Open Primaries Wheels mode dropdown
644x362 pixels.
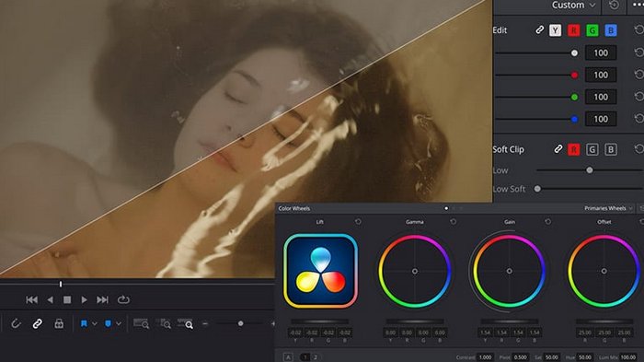point(608,208)
